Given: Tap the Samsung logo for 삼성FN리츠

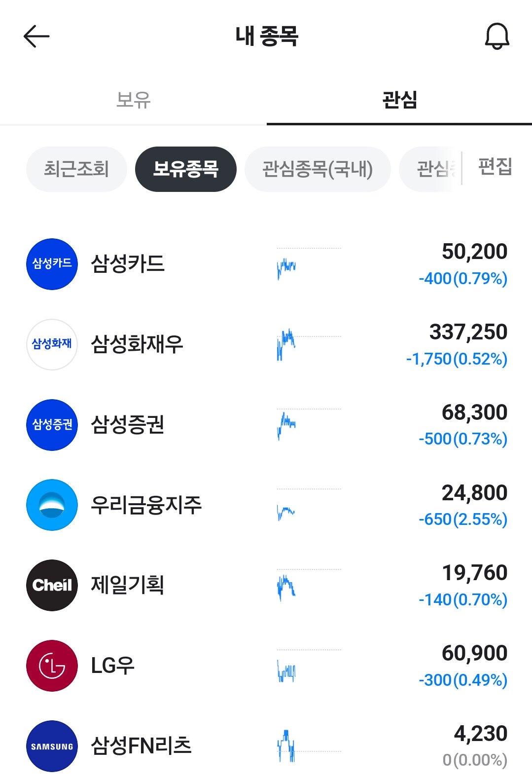Looking at the screenshot, I should (x=52, y=746).
